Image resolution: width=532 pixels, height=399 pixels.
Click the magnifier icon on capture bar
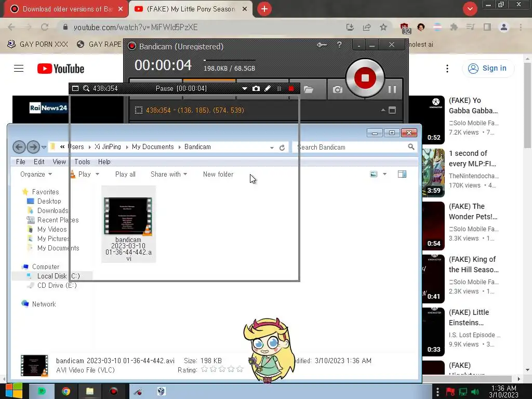pos(86,88)
